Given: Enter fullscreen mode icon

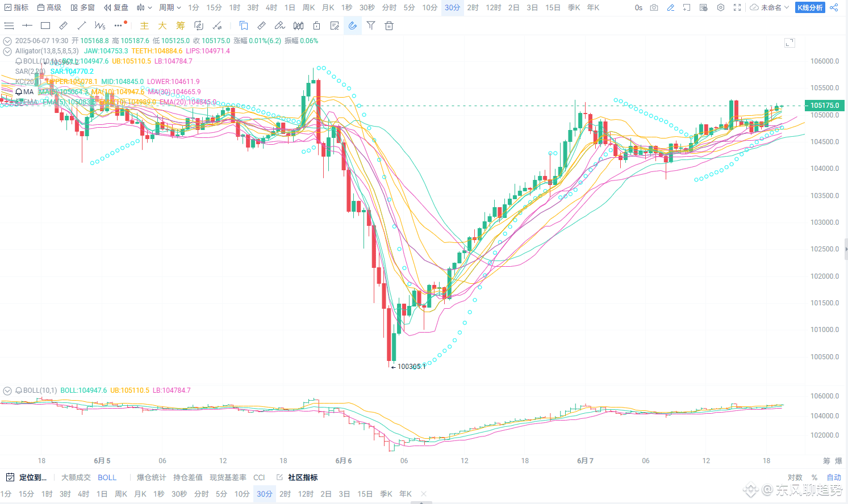Looking at the screenshot, I should click(737, 7).
